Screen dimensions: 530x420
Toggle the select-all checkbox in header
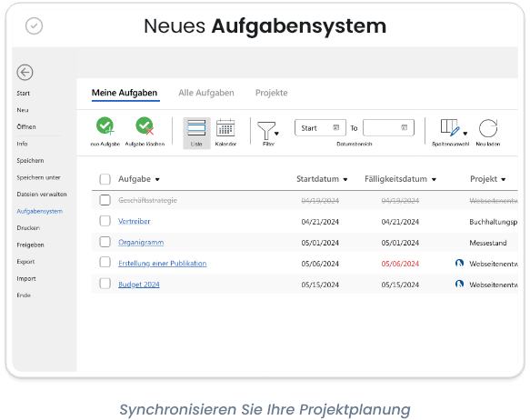(105, 179)
